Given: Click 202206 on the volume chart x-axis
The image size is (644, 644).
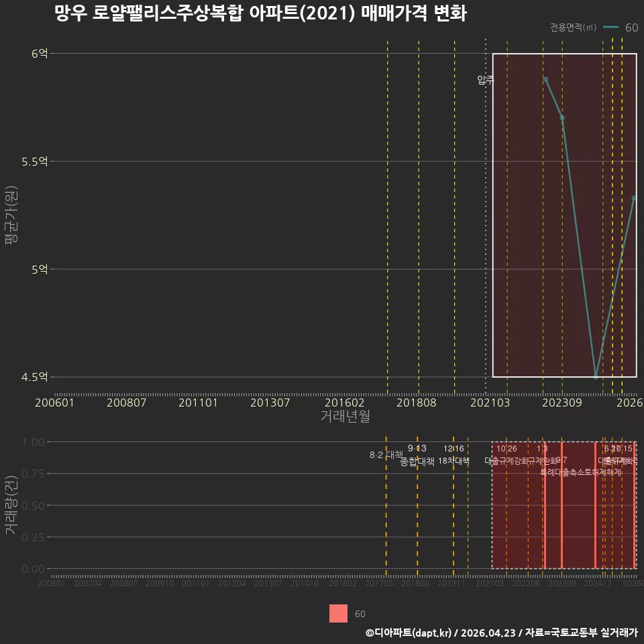Looking at the screenshot, I should click(526, 583).
